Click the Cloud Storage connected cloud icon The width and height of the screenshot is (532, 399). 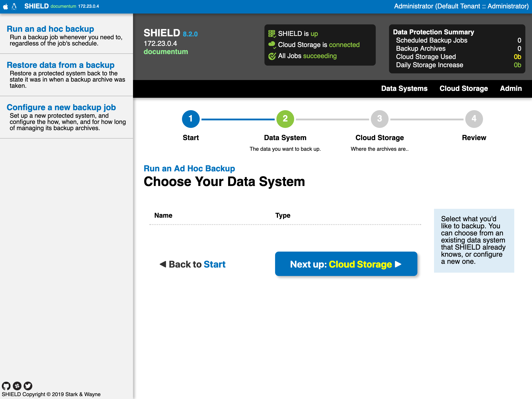pyautogui.click(x=272, y=45)
